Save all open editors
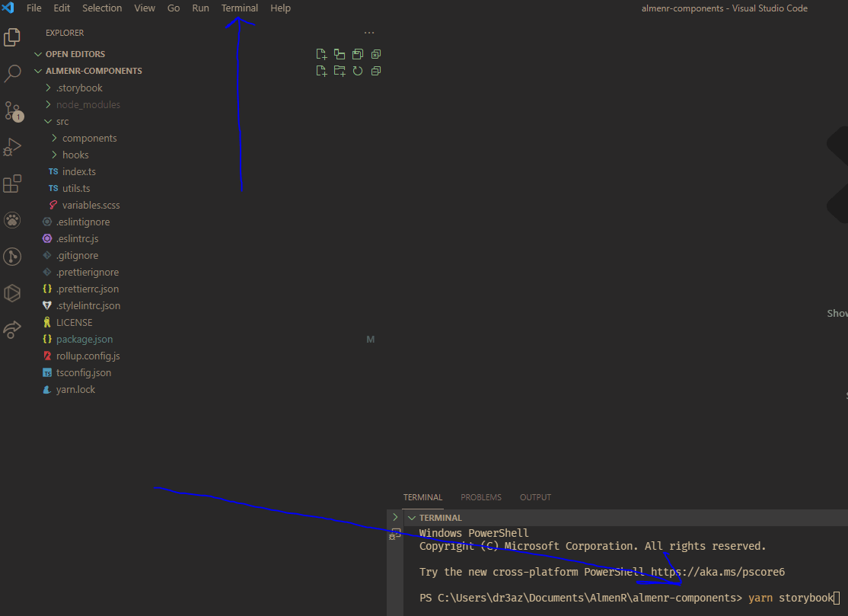 pos(358,54)
